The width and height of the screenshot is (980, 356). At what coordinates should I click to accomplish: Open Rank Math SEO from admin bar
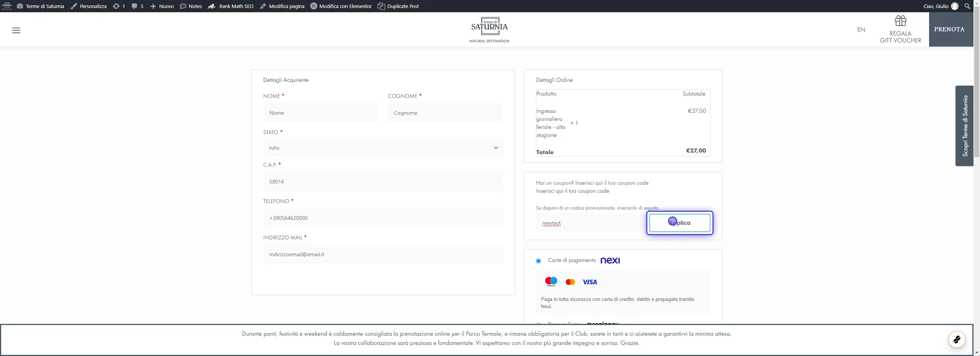pos(230,6)
